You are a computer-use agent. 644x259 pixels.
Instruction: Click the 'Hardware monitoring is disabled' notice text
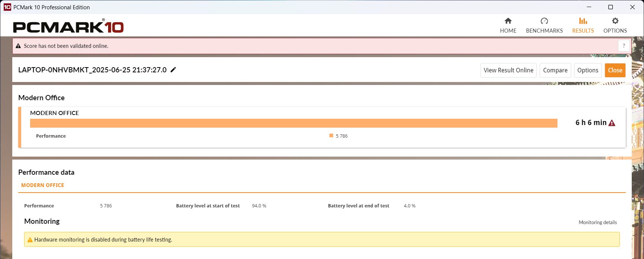[103, 240]
